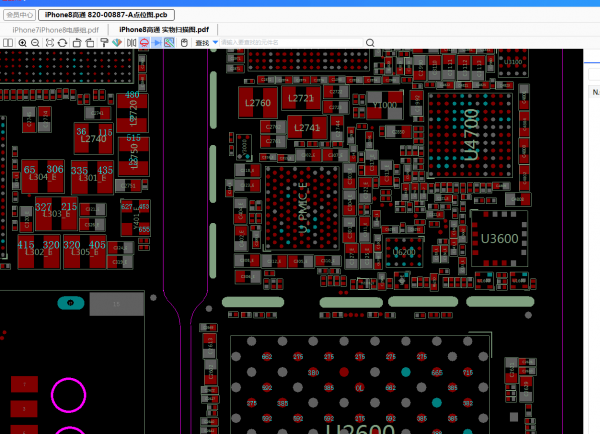
Task: Switch to iPhone8高通 实物扫描图.pdf tab
Action: click(x=164, y=30)
